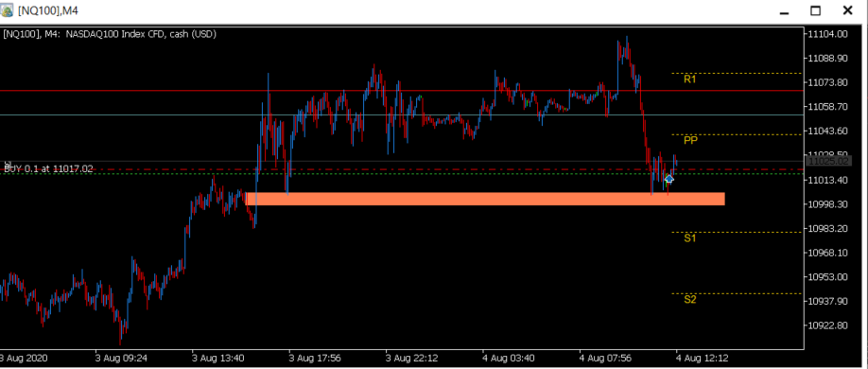Click the chart window icon in title bar

pyautogui.click(x=8, y=10)
